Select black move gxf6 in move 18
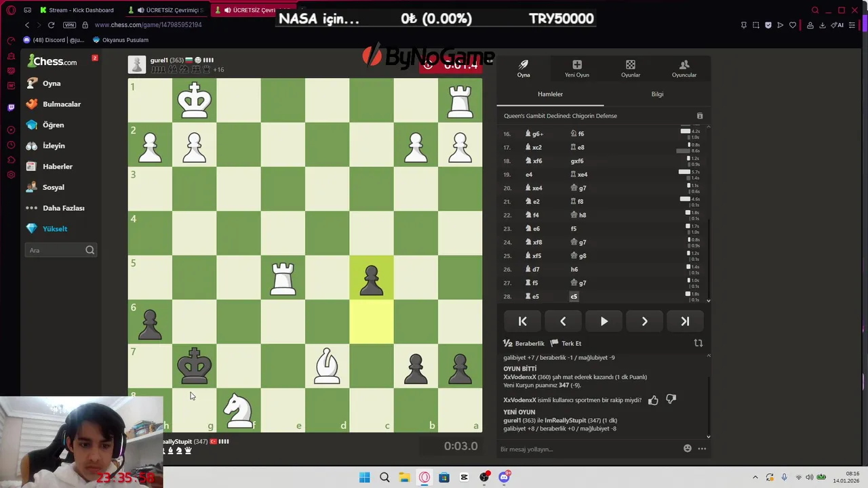 [x=577, y=161]
